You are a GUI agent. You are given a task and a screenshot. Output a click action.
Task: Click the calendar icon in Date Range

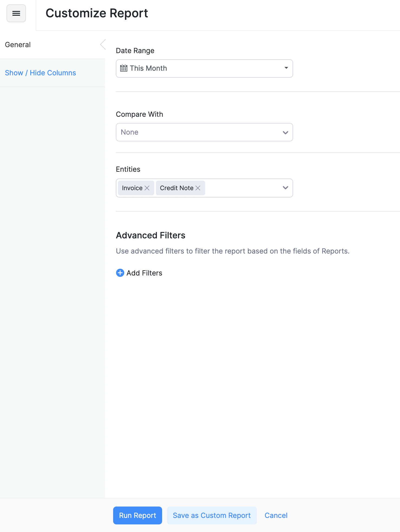coord(124,68)
